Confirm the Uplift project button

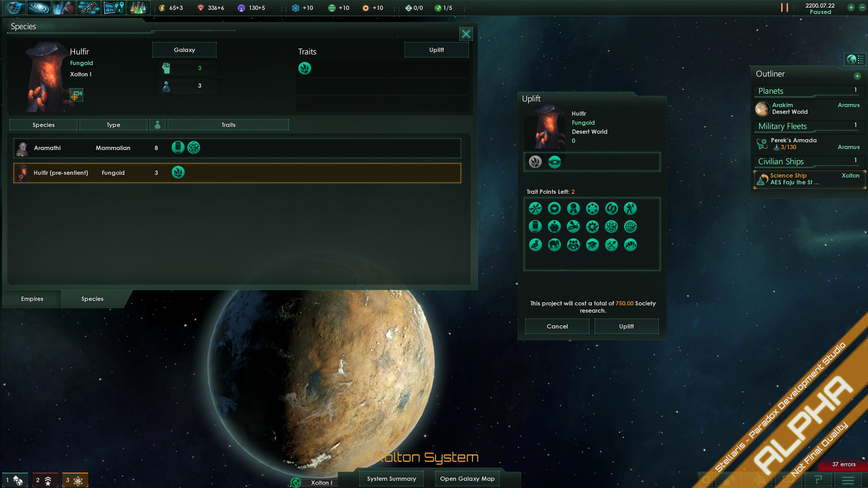pos(626,326)
